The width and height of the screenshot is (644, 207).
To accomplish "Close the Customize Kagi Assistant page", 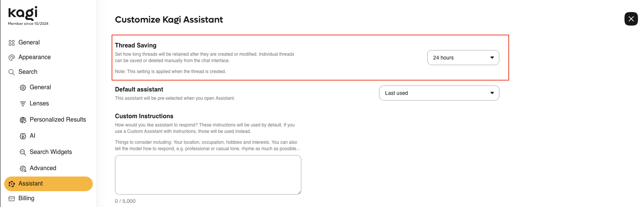I will click(631, 19).
